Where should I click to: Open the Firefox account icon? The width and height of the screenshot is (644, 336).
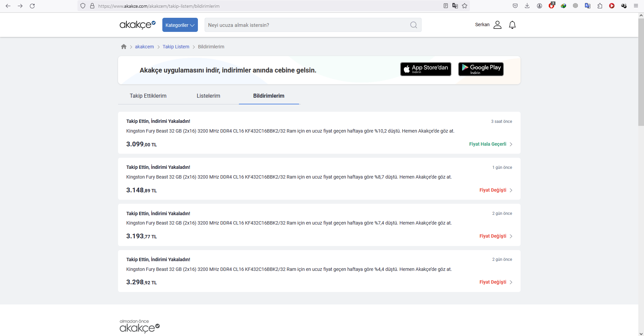(x=539, y=6)
